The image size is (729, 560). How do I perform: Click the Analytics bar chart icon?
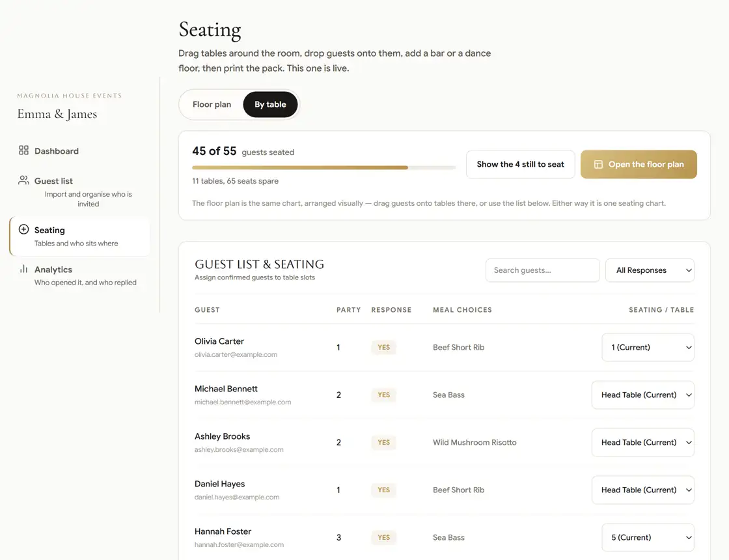[23, 269]
